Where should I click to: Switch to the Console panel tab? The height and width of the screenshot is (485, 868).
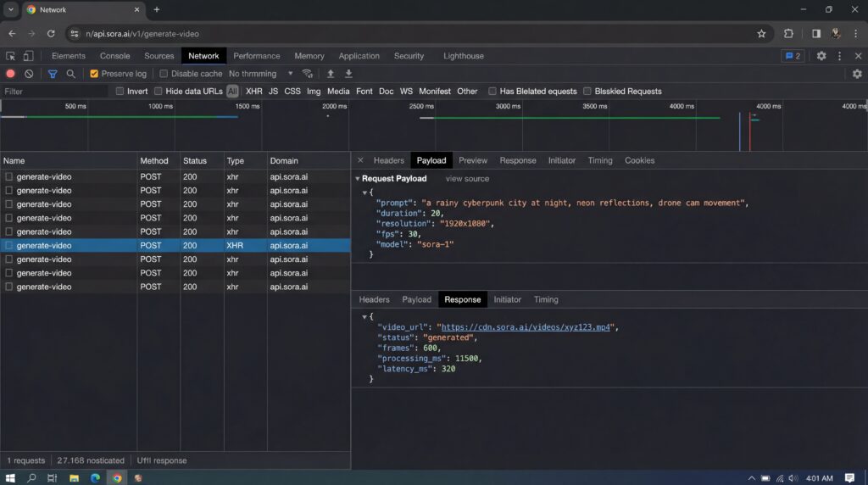pyautogui.click(x=114, y=56)
